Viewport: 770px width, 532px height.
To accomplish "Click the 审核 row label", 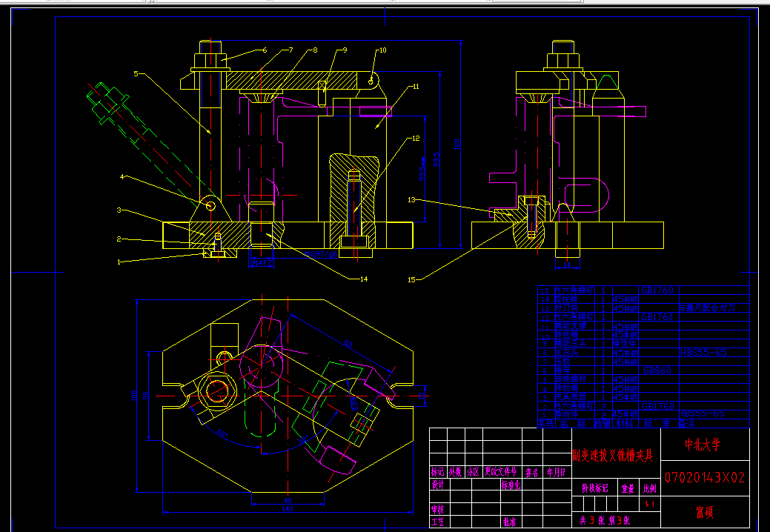I will (437, 510).
